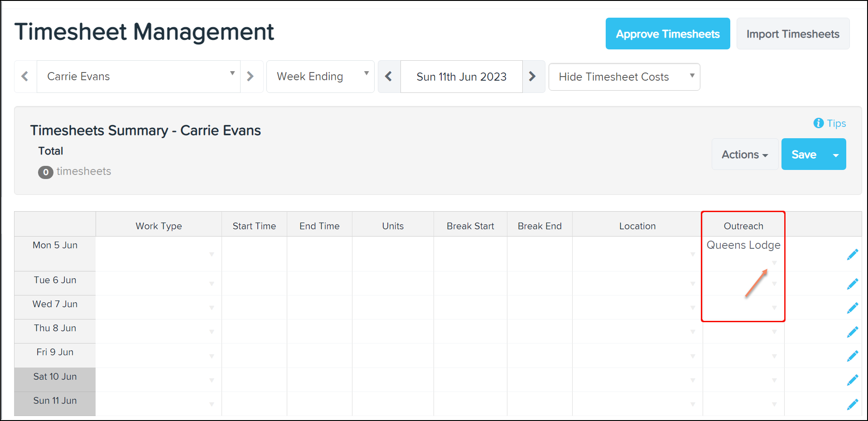Click the Approve Timesheets button
The height and width of the screenshot is (421, 868).
[x=667, y=34]
